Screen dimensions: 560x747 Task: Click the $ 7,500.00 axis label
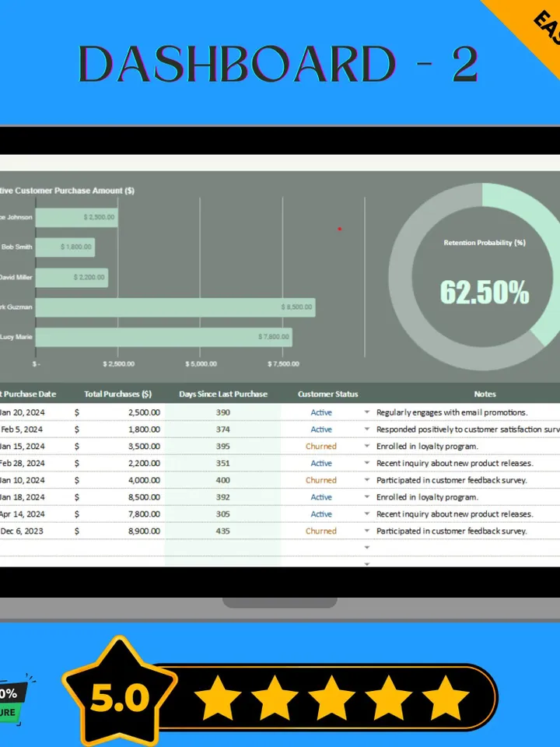point(283,364)
